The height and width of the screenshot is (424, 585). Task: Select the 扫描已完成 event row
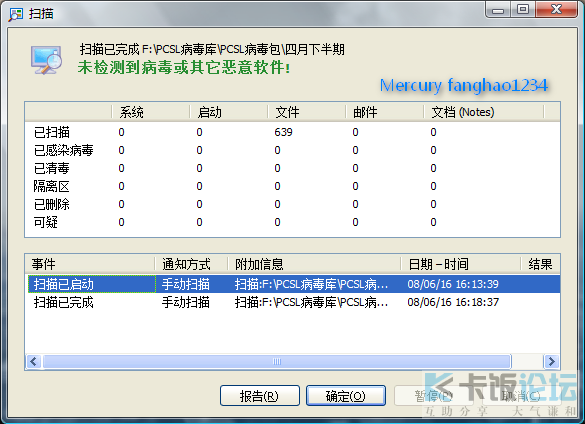point(293,302)
